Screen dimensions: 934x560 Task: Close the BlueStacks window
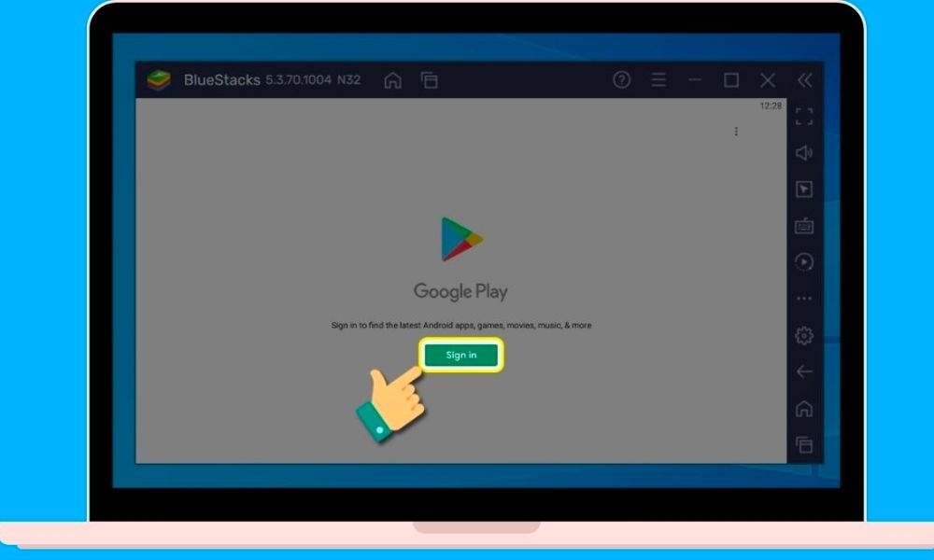click(x=768, y=79)
